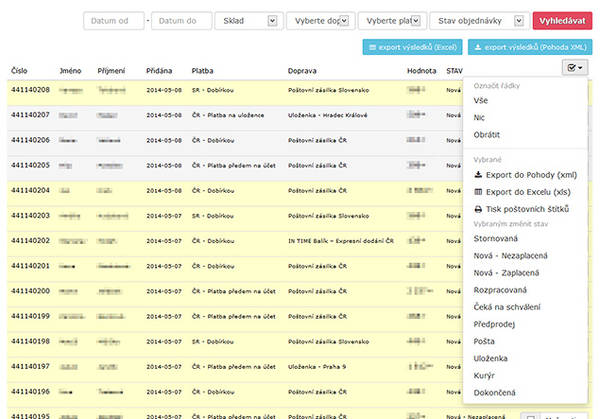This screenshot has width=600, height=419.
Task: Open the Vyberte dopravu dropdown
Action: 321,21
